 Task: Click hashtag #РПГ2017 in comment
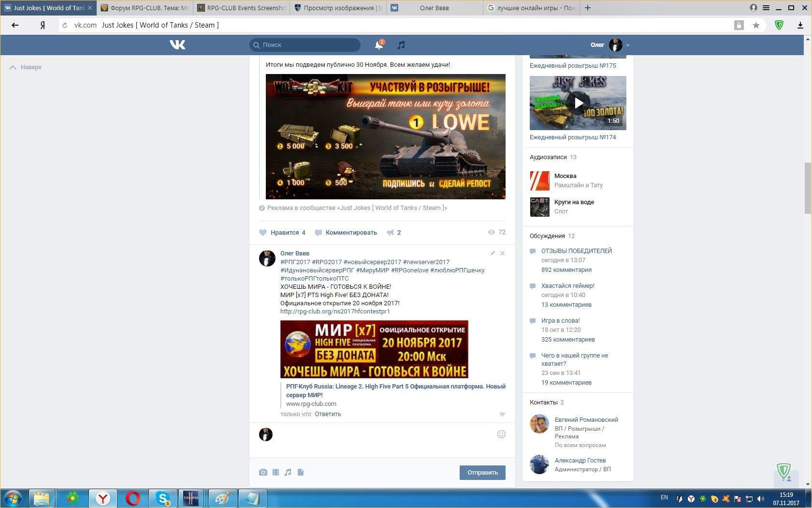295,262
